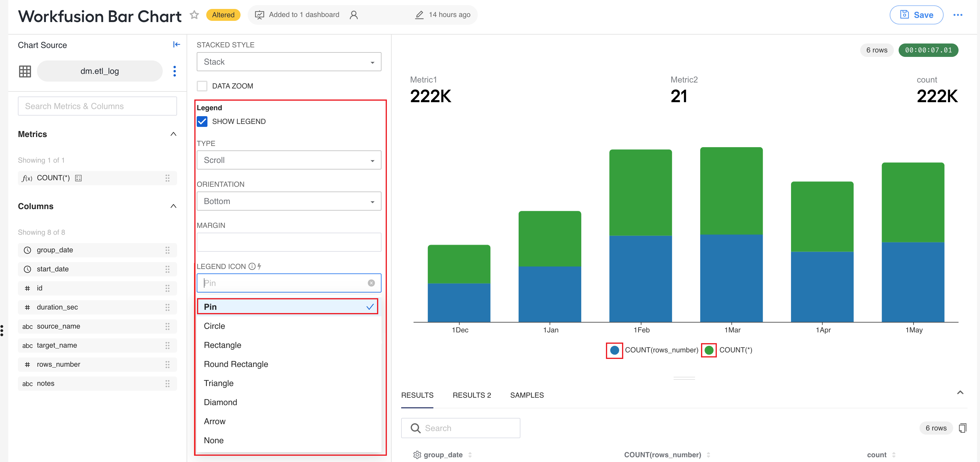Switch to the Results 2 tab

click(x=472, y=395)
